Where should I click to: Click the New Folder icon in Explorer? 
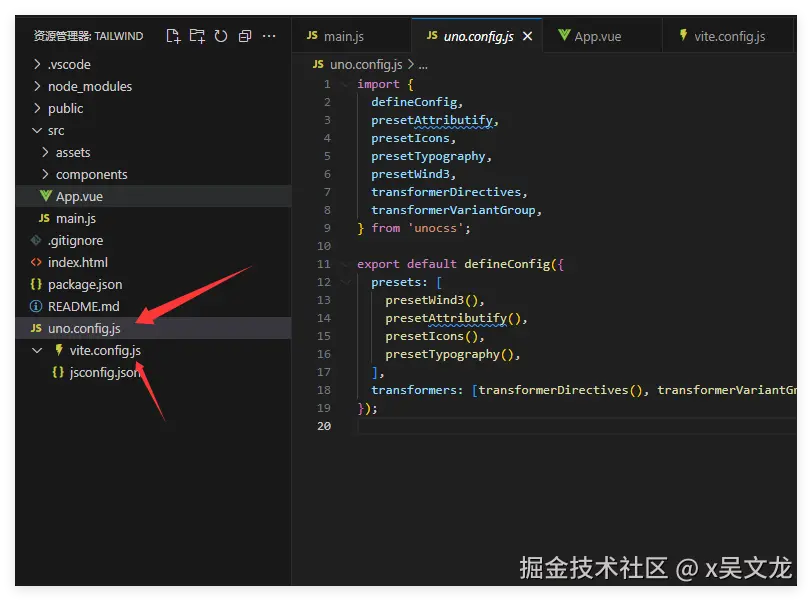196,35
